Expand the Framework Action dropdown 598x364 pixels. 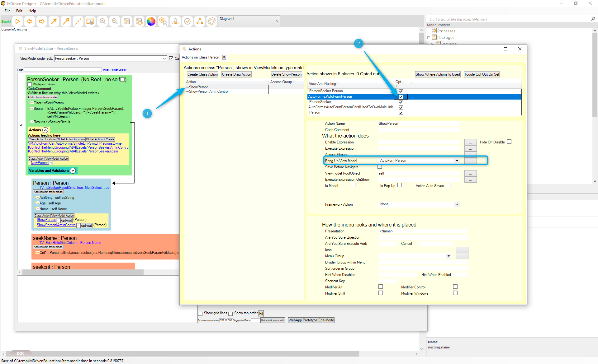(x=457, y=204)
